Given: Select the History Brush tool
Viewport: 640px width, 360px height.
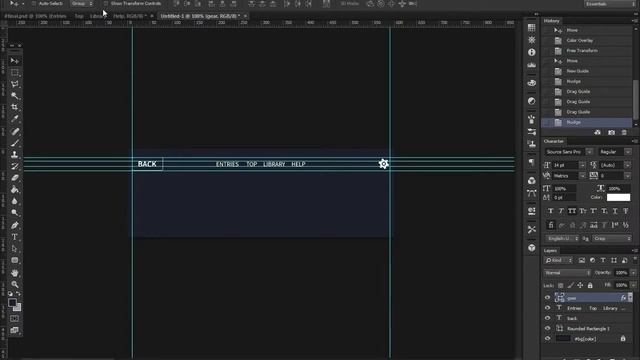Looking at the screenshot, I should [15, 166].
